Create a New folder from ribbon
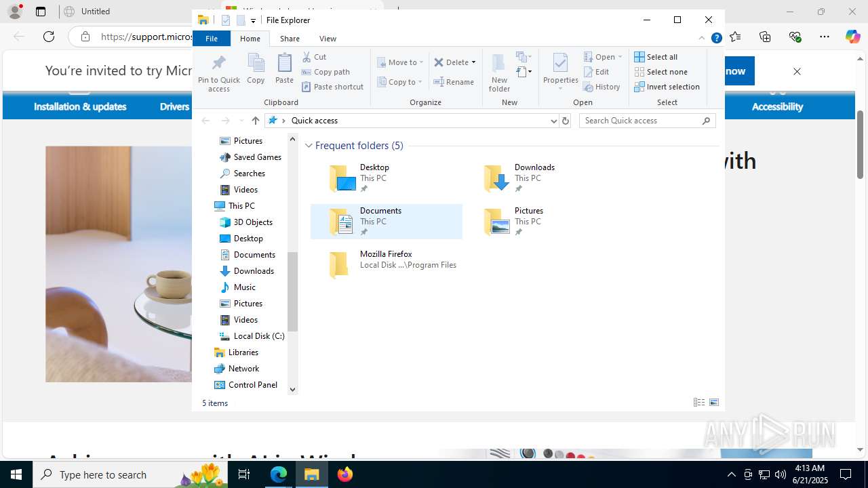 click(x=499, y=73)
